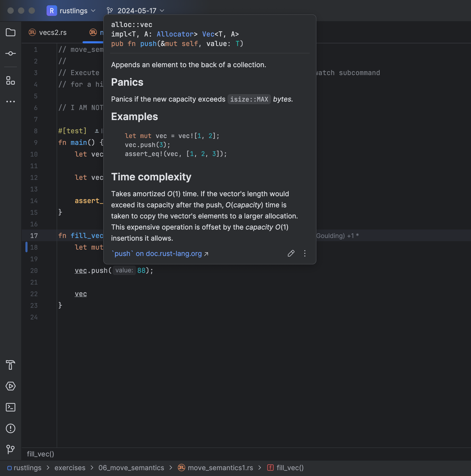
Task: Click the assert_ macro on line 14
Action: tap(89, 201)
